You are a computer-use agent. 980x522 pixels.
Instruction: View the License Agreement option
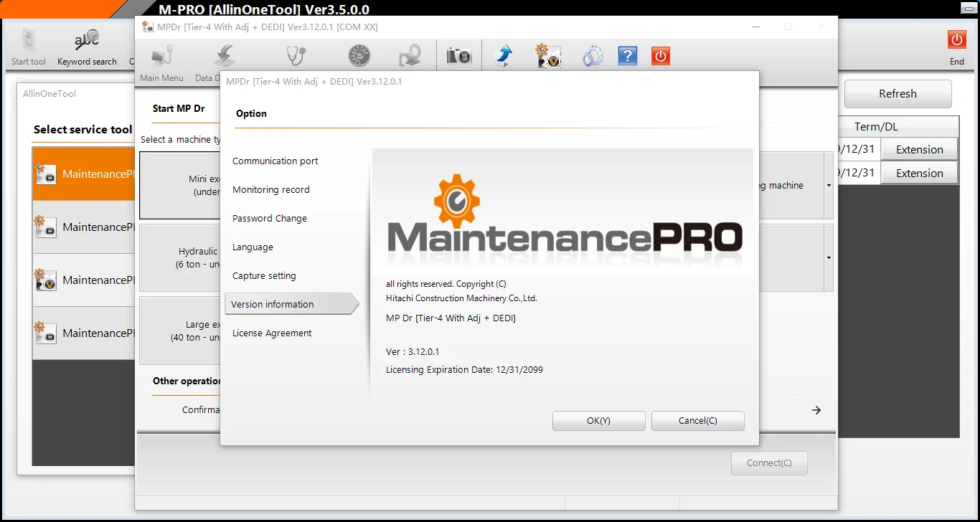coord(272,333)
